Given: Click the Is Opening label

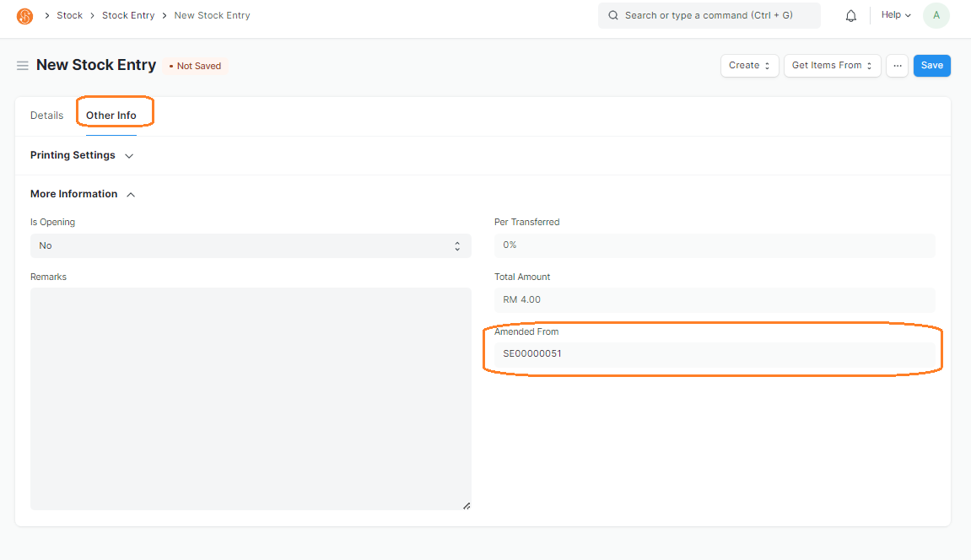Looking at the screenshot, I should [x=52, y=222].
